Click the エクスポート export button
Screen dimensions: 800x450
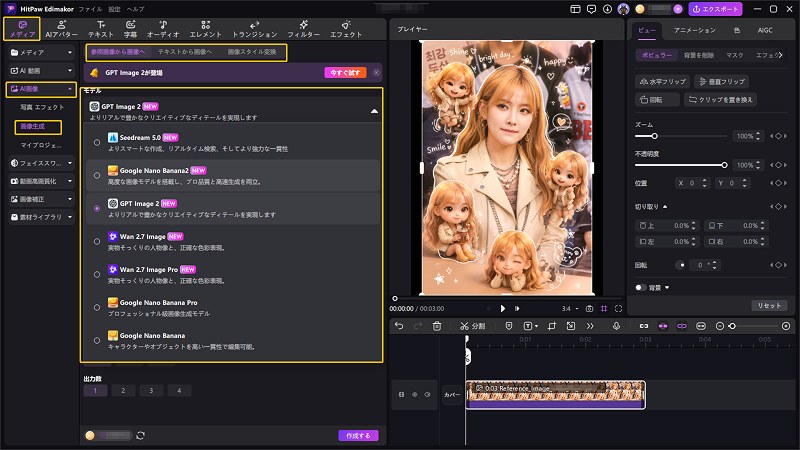[715, 9]
